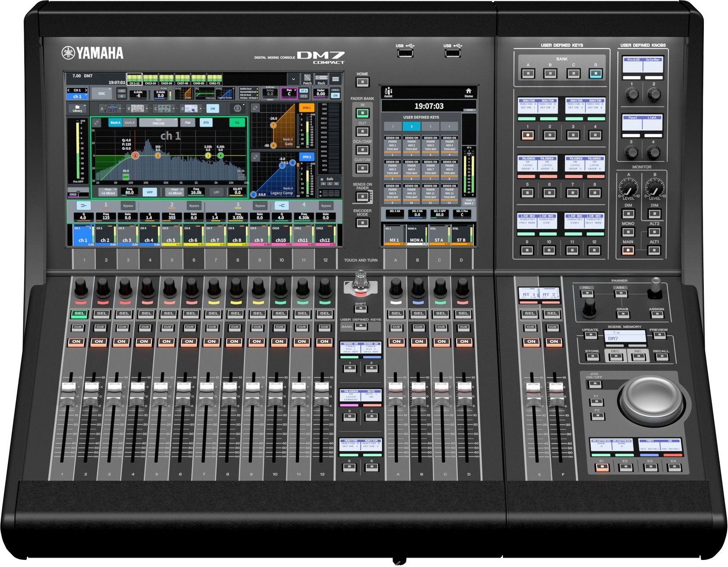Screen dimensions: 728x567
Task: Toggle the RTA analyzer display
Action: (x=206, y=123)
